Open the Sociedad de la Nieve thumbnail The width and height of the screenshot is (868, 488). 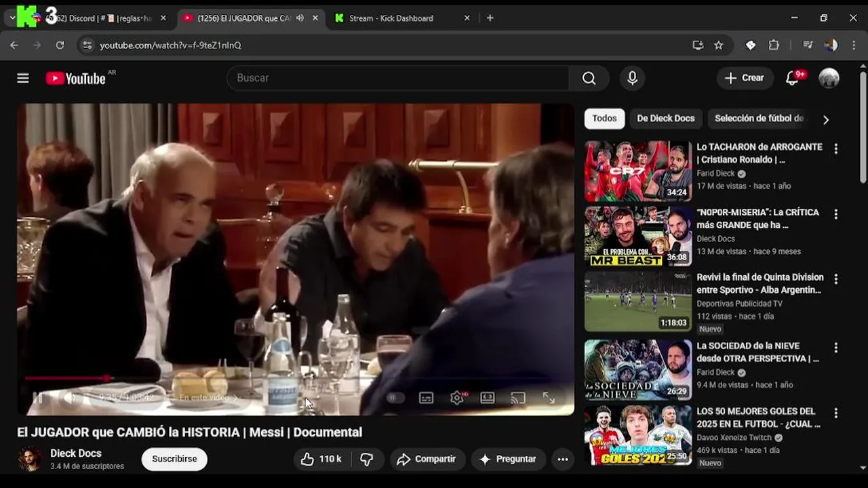click(x=638, y=370)
